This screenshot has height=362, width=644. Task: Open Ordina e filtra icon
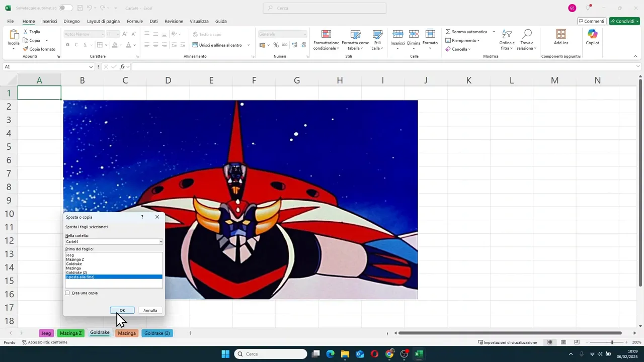tap(507, 34)
